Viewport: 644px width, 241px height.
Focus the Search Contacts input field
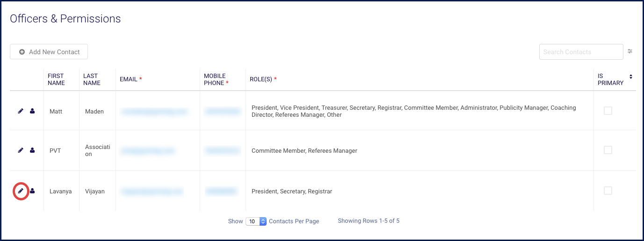[581, 52]
